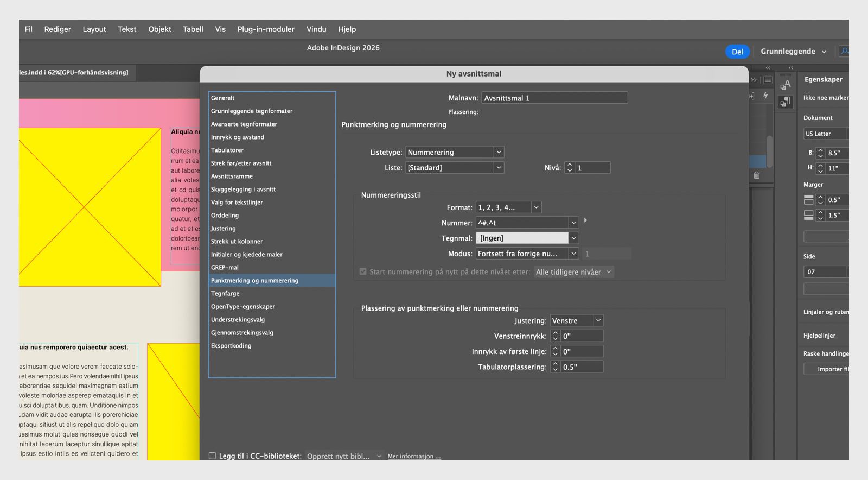Open the Listetype dropdown

(x=455, y=152)
